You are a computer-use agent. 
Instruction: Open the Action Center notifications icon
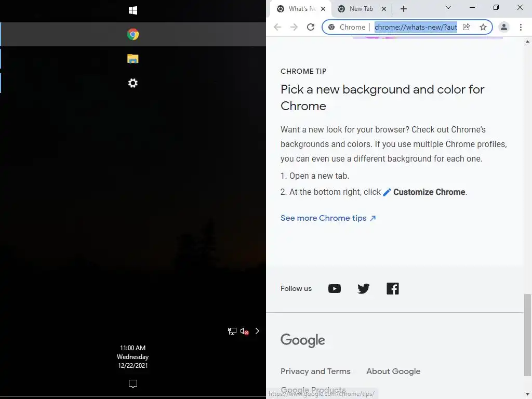click(132, 384)
